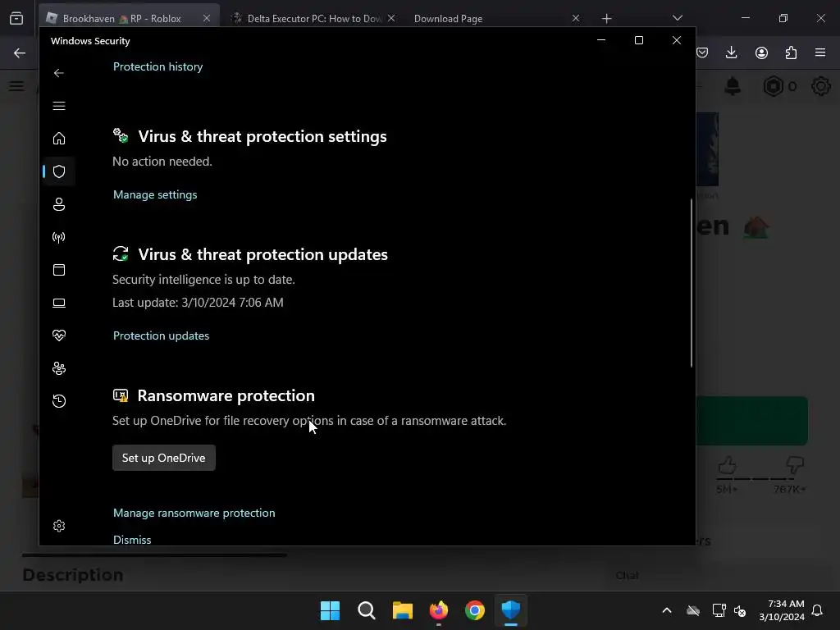Open Device performance & health heart icon
The width and height of the screenshot is (840, 630).
click(59, 336)
